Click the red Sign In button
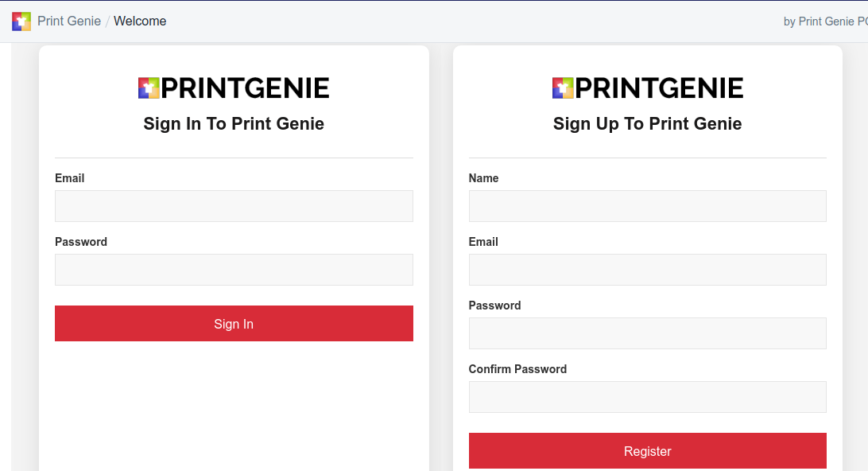Screen dimensions: 868x471 click(234, 324)
